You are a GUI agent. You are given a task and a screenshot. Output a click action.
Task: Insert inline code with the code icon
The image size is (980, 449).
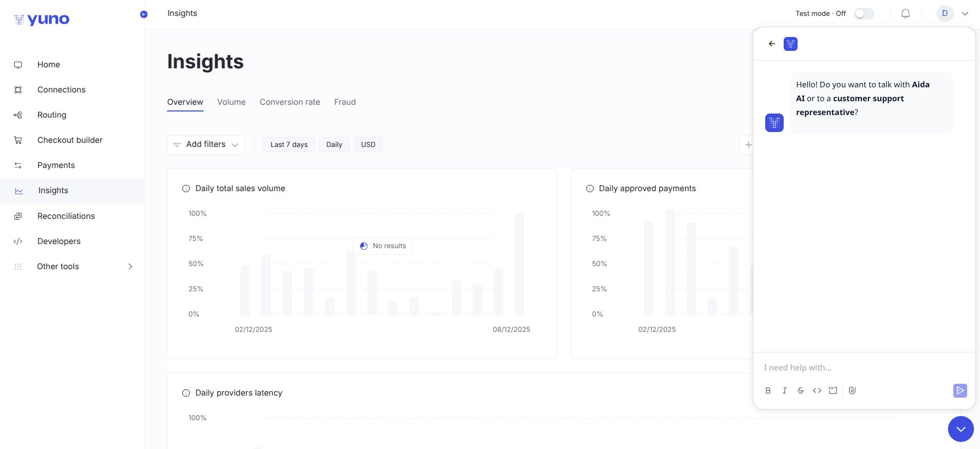817,390
